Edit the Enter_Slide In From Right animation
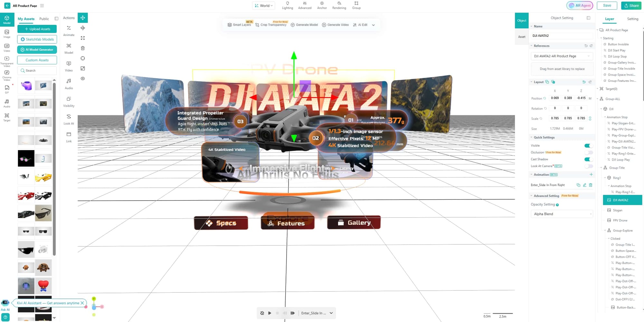The width and height of the screenshot is (644, 322). [x=584, y=185]
